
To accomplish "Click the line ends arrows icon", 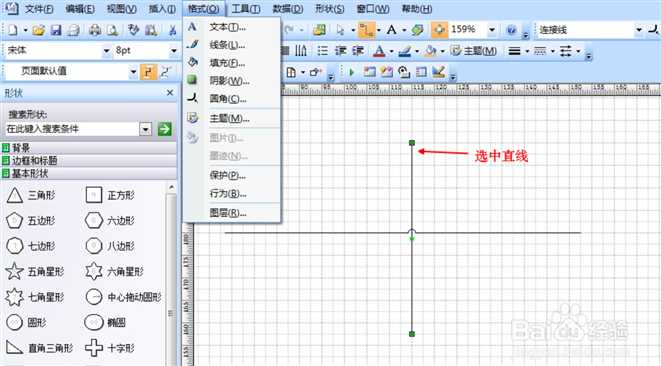I will (x=566, y=51).
